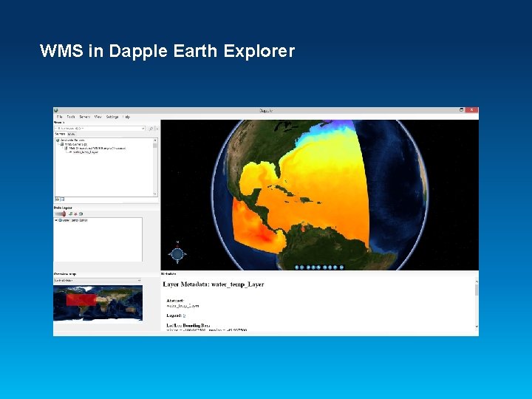Click the leftmost globe navigation toolbar icon

pyautogui.click(x=296, y=267)
